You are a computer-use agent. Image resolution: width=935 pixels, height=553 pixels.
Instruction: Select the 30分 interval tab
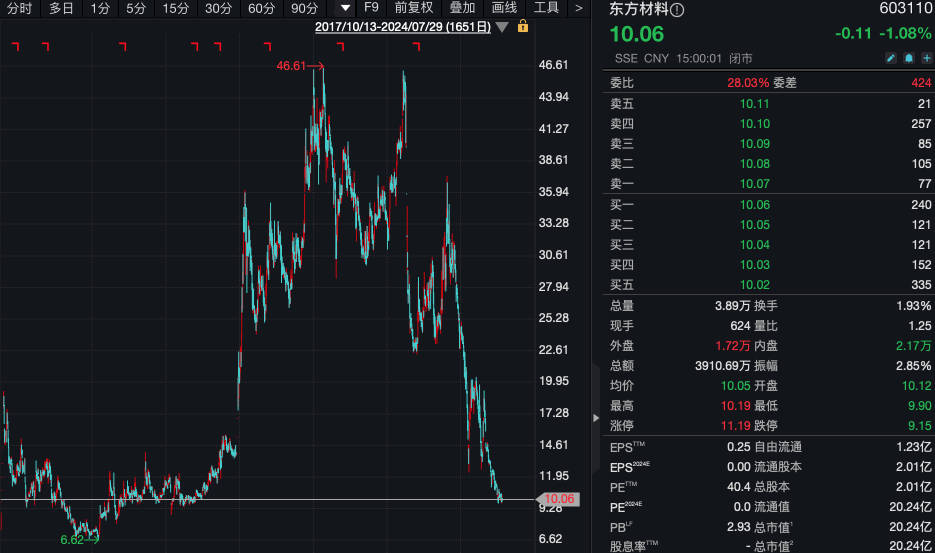pyautogui.click(x=219, y=8)
